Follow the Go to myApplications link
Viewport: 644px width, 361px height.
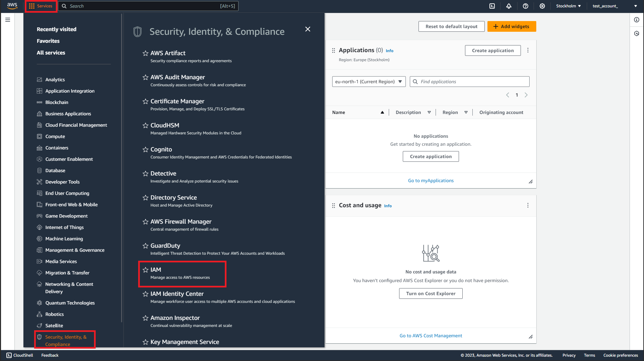click(431, 180)
